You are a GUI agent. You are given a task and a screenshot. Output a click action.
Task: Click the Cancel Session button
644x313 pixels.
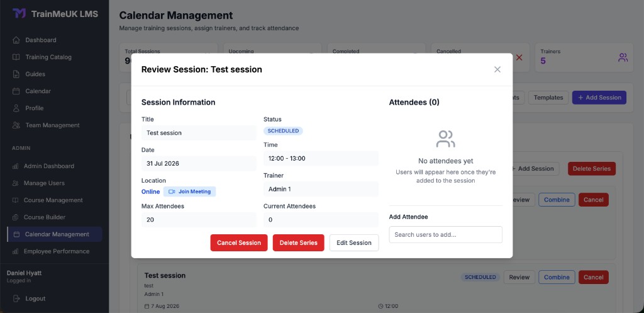(x=239, y=242)
